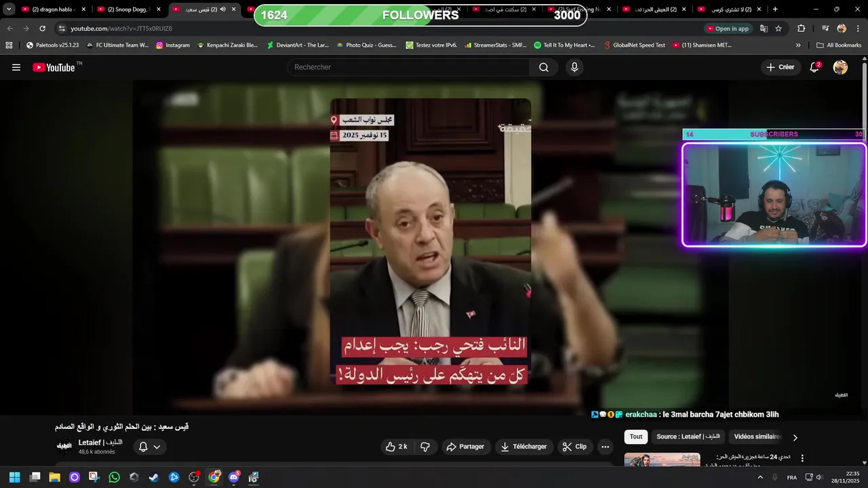868x488 pixels.
Task: Click the Clip button
Action: click(574, 447)
